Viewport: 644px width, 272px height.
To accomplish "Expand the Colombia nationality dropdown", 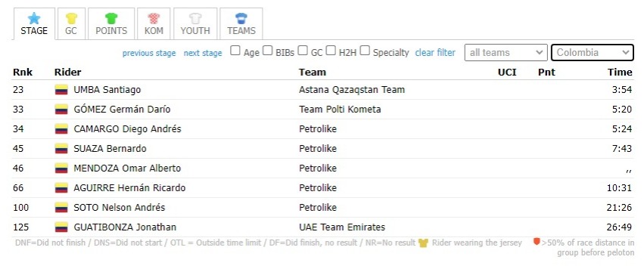I will 593,53.
